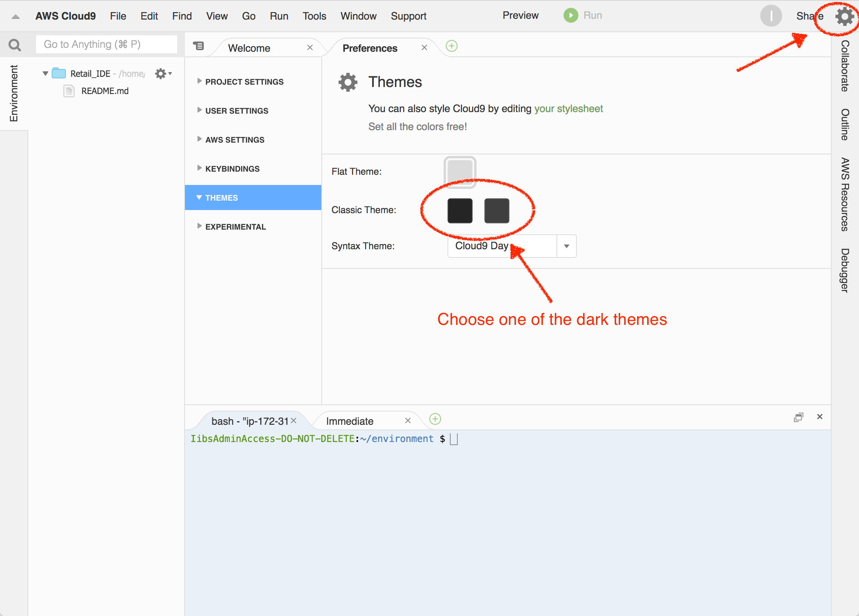Open the tab list menu icon beside Welcome
The width and height of the screenshot is (859, 616).
pyautogui.click(x=199, y=46)
